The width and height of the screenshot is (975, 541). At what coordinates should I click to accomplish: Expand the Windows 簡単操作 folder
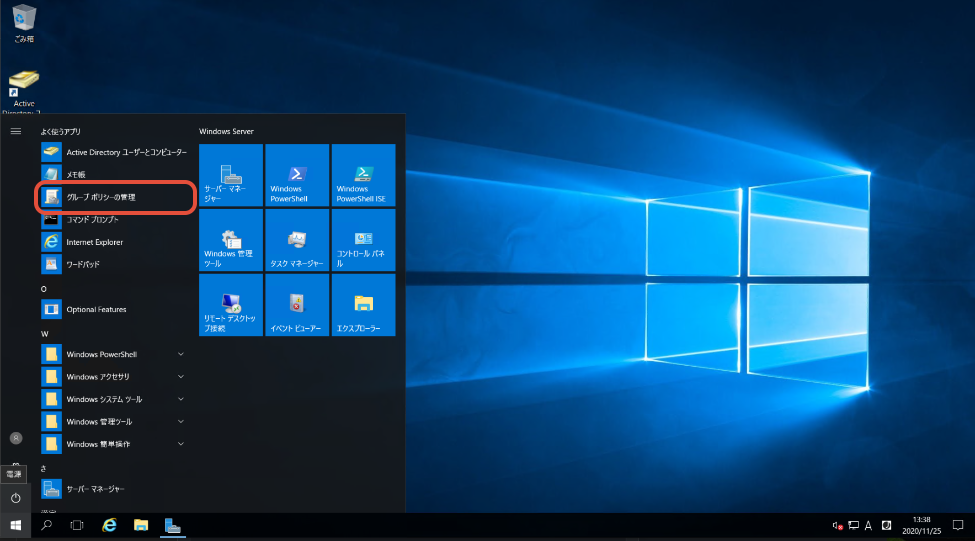click(115, 444)
